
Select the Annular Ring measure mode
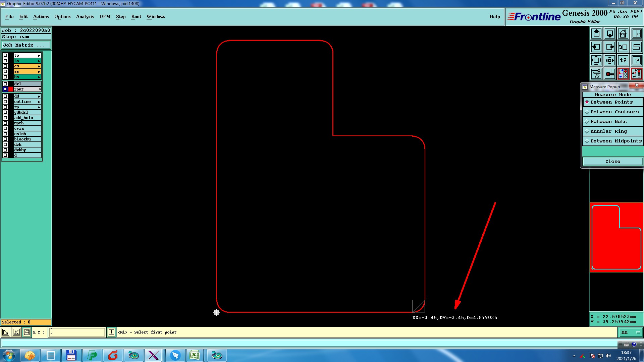point(608,131)
